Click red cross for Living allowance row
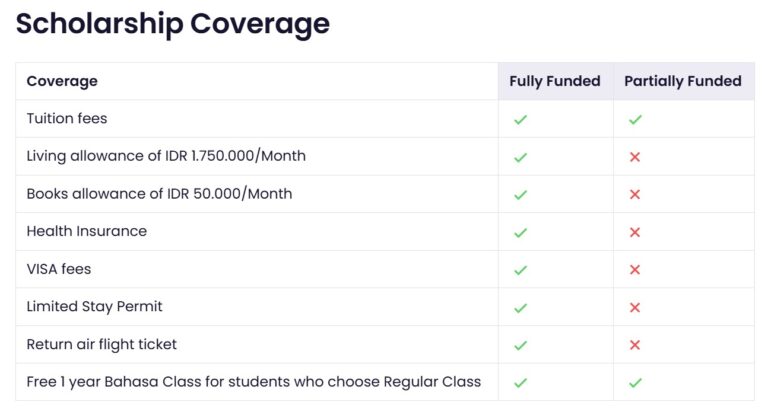 635,157
